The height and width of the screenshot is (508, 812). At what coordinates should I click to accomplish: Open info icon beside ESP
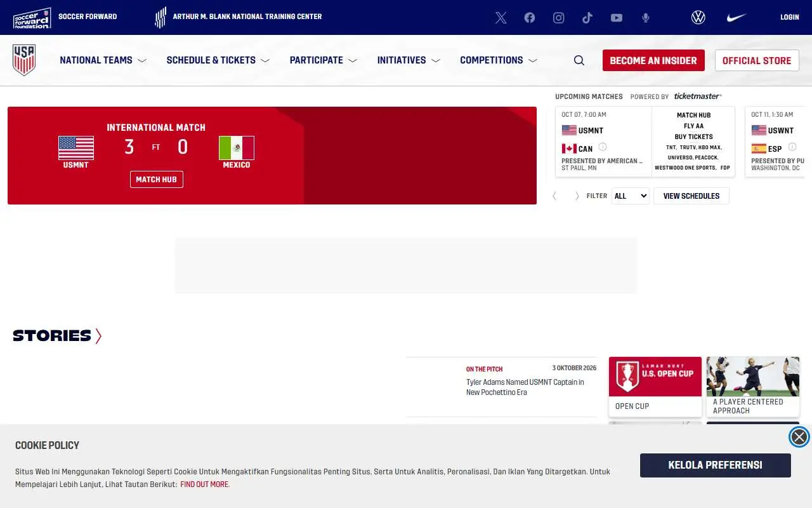point(792,147)
